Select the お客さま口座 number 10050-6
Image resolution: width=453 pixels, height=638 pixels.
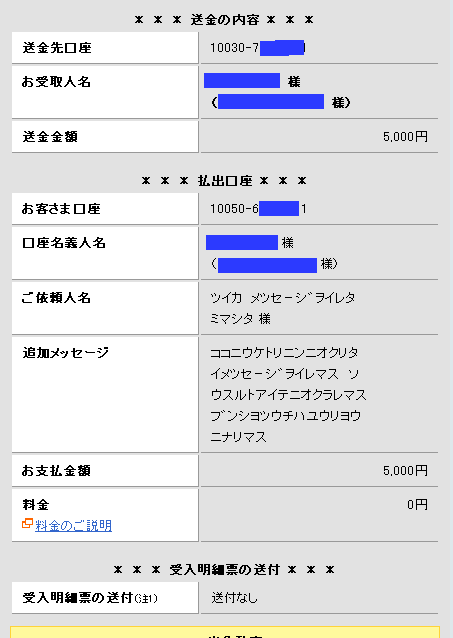[258, 209]
